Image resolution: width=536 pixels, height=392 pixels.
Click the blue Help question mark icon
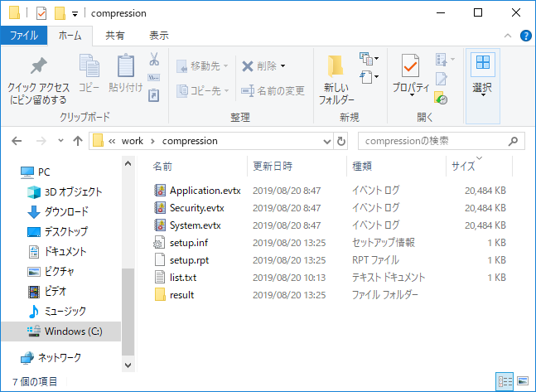526,36
